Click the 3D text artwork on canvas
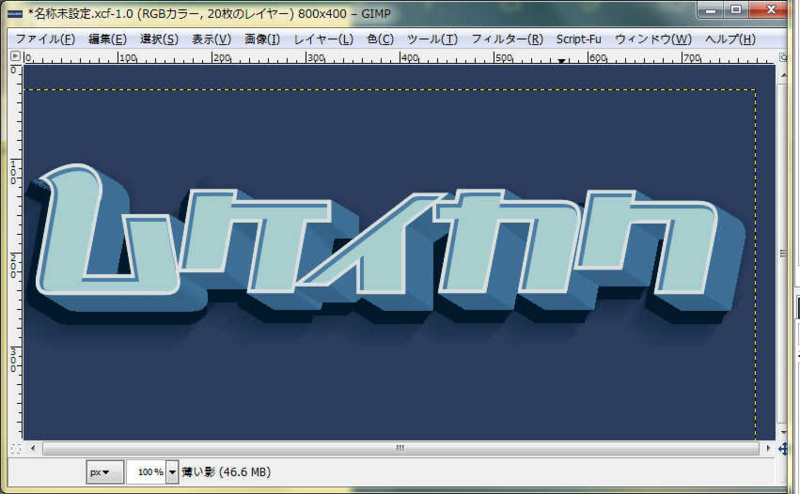This screenshot has height=494, width=800. pos(388,245)
